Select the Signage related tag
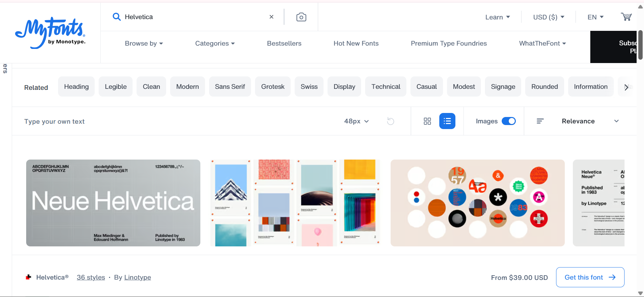Screen dimensions: 644x297 503,86
